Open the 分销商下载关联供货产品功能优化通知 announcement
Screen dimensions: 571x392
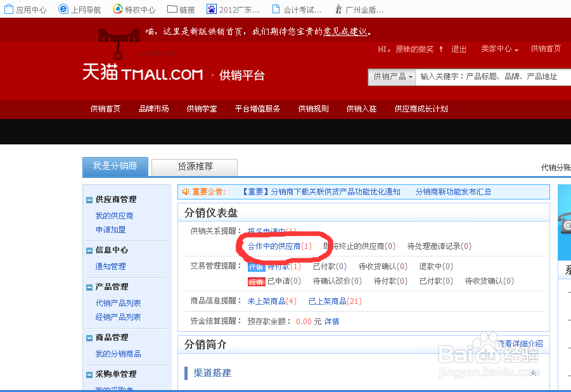click(321, 192)
